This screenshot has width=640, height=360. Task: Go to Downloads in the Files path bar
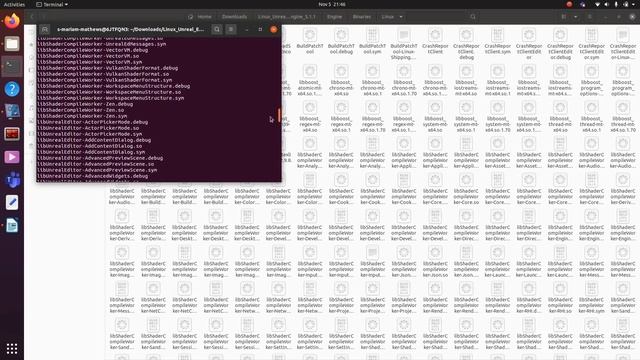pyautogui.click(x=234, y=17)
